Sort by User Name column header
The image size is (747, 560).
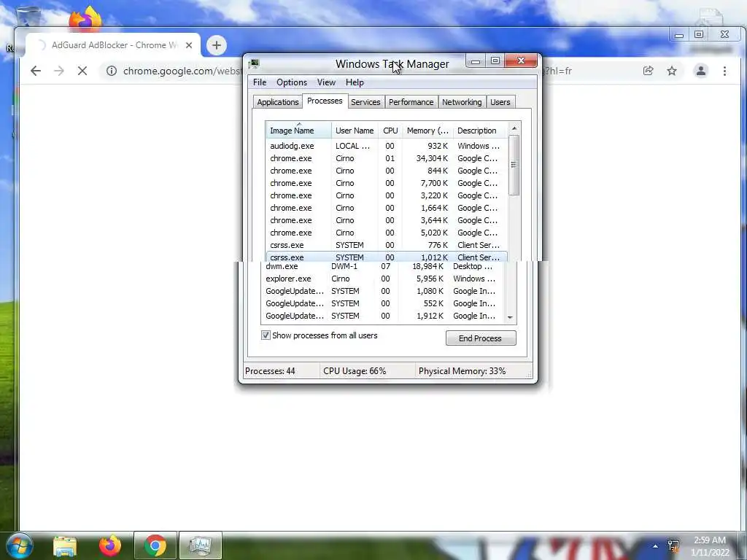point(355,131)
